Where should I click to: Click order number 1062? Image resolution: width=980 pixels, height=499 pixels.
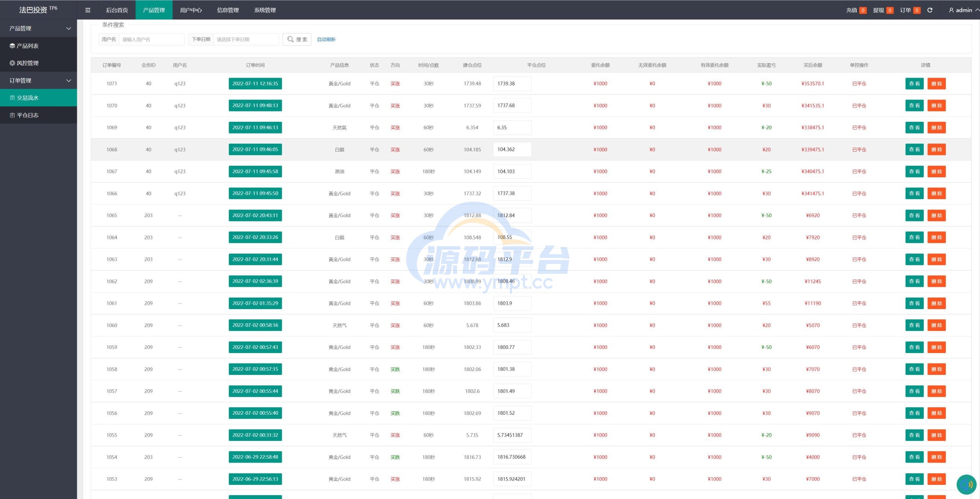coord(112,281)
